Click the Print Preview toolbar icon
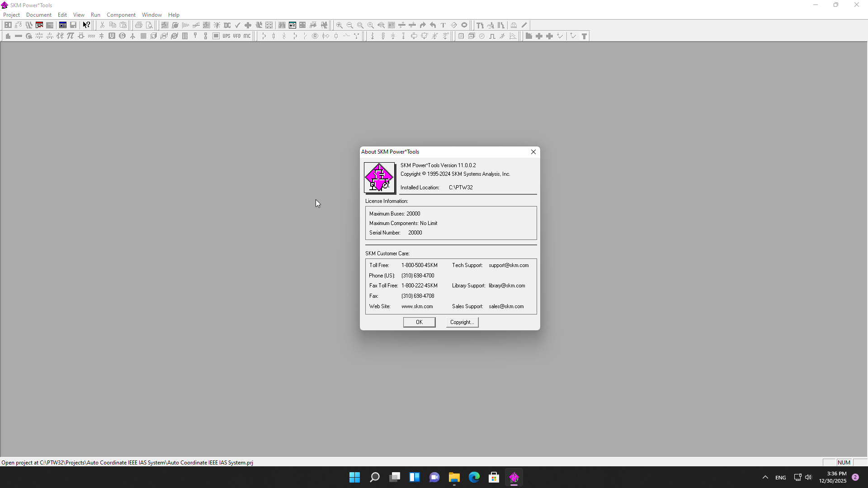 [x=149, y=25]
